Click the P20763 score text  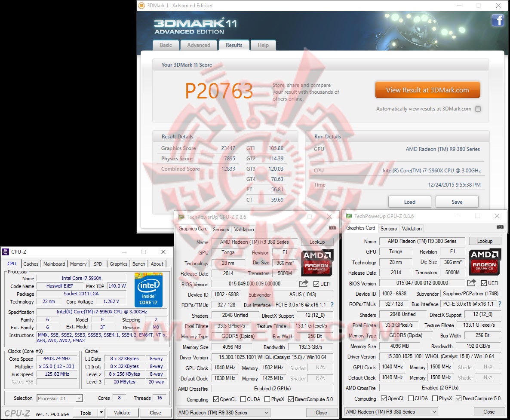point(219,90)
